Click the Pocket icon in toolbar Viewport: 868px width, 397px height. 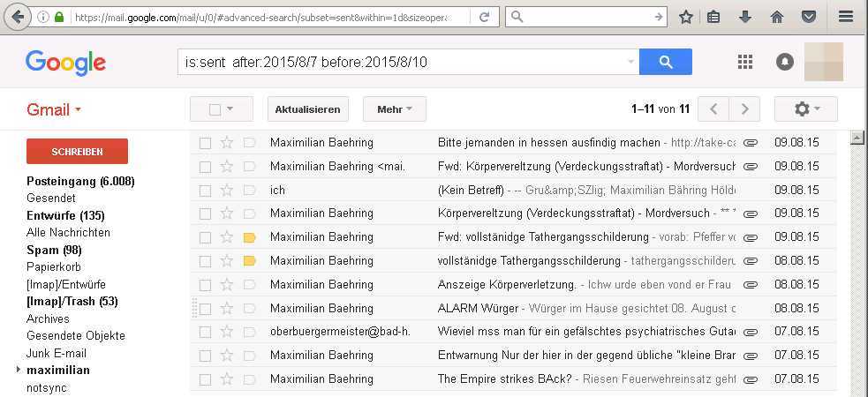[808, 17]
